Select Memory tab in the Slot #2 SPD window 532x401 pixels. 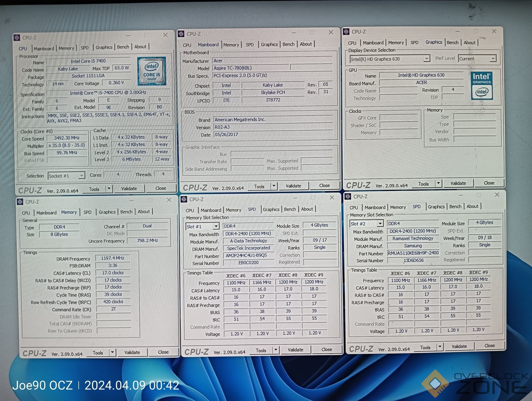[398, 207]
